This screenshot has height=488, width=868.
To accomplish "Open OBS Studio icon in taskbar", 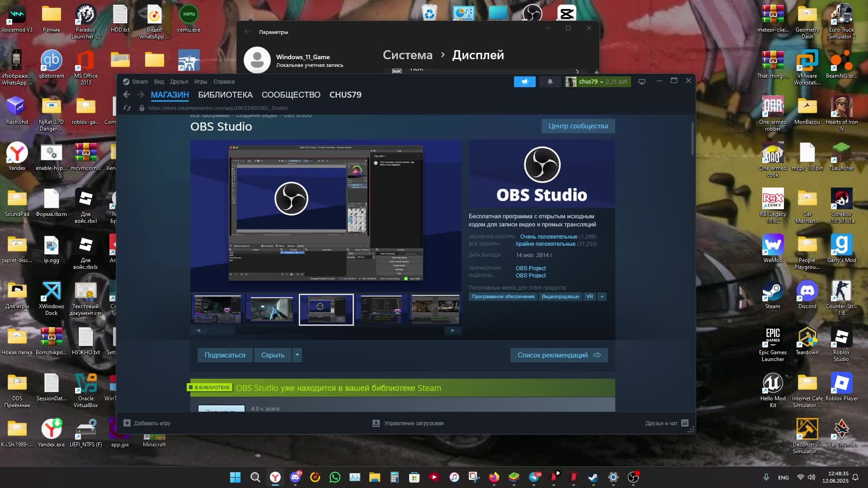I will pyautogui.click(x=633, y=477).
